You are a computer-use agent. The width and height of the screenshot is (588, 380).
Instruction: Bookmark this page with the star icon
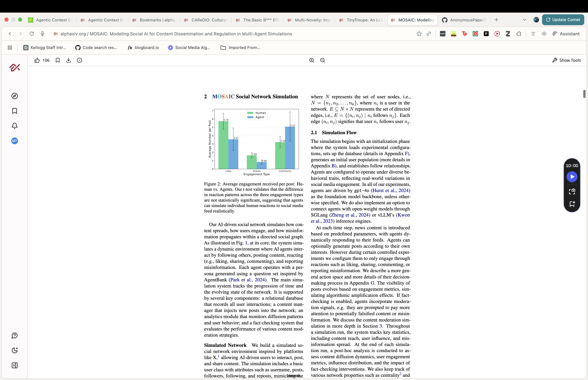(x=419, y=34)
